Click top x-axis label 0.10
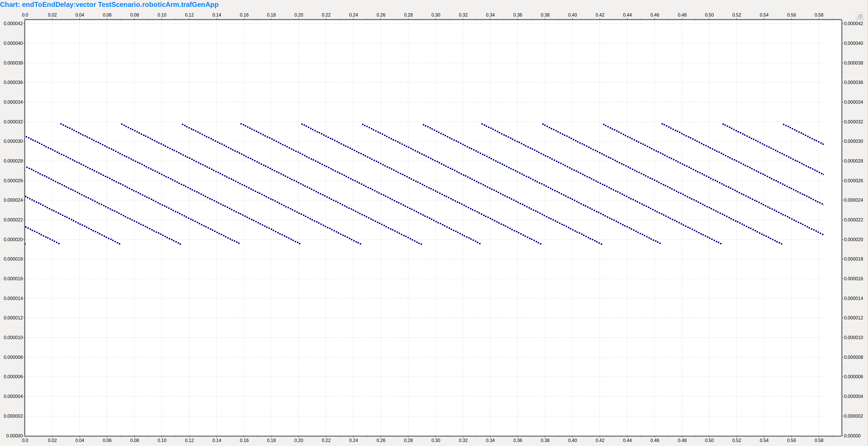 click(x=162, y=15)
